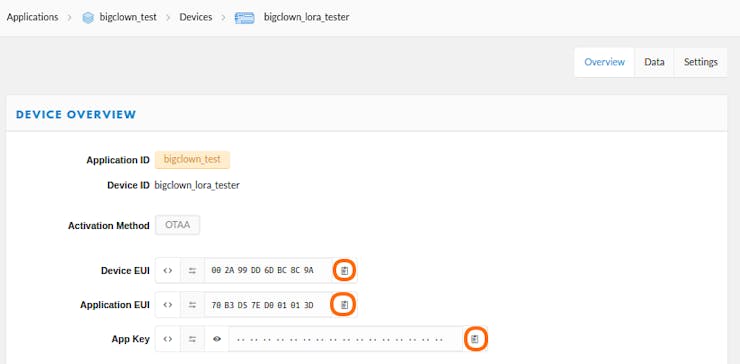Open bigclown_test Application ID badge

(x=192, y=160)
